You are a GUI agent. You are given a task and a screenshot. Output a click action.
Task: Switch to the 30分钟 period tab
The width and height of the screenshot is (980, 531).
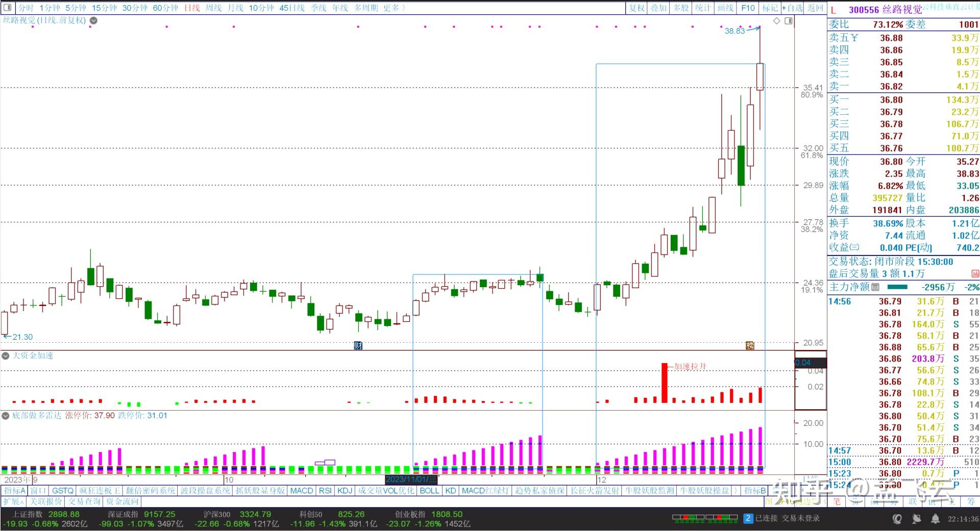pos(135,8)
